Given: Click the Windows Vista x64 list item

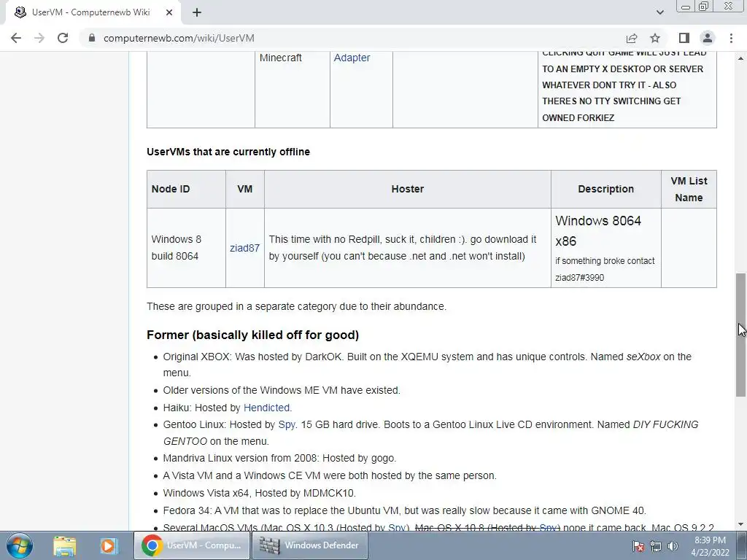Looking at the screenshot, I should (259, 493).
